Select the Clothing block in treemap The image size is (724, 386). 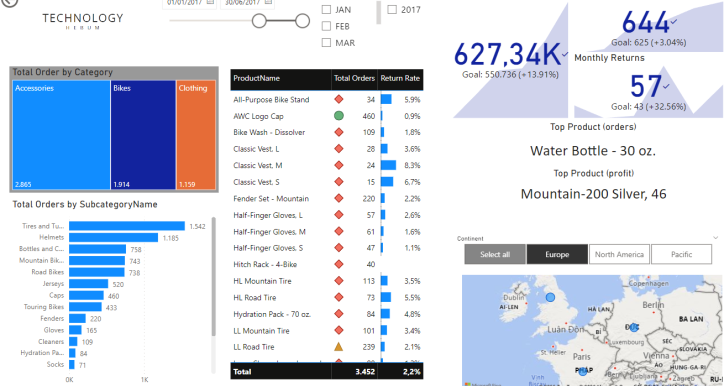[196, 135]
